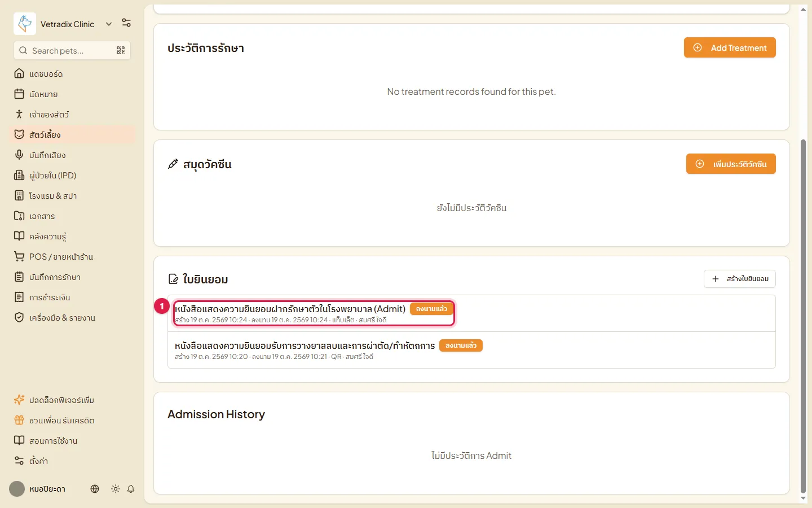Open the Admit consent form row
The width and height of the screenshot is (812, 508).
471,313
